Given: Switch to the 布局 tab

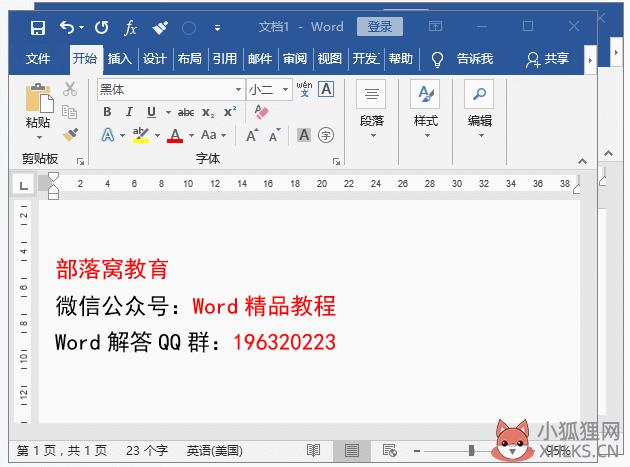Looking at the screenshot, I should (190, 59).
